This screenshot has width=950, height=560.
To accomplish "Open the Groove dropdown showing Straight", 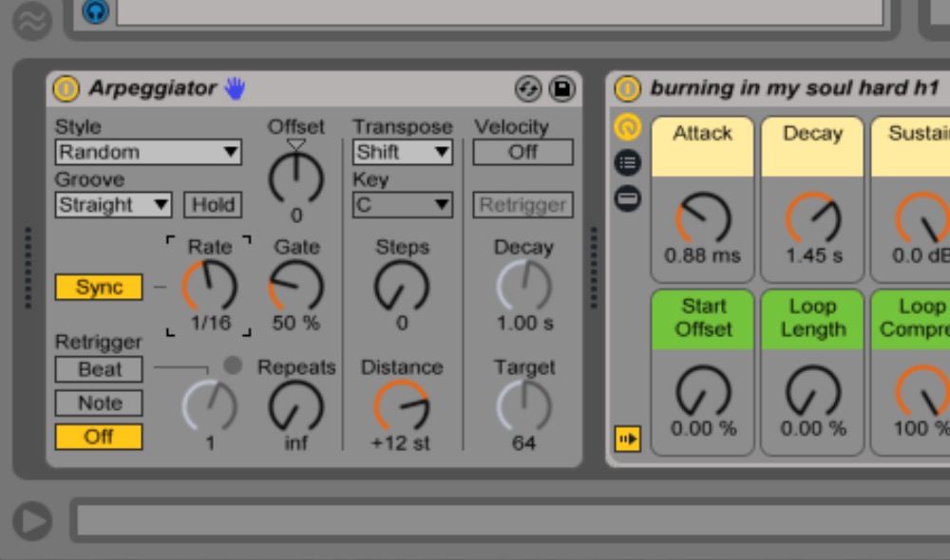I will (x=113, y=205).
